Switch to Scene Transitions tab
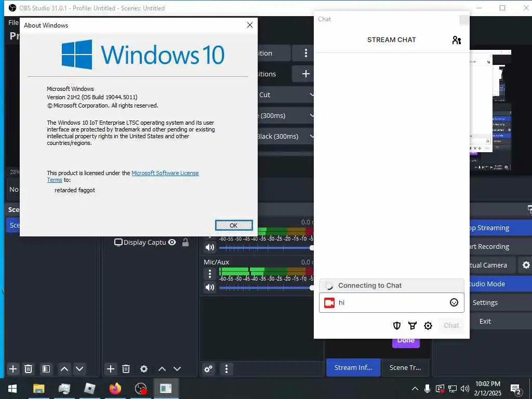The height and width of the screenshot is (399, 532). pyautogui.click(x=405, y=367)
